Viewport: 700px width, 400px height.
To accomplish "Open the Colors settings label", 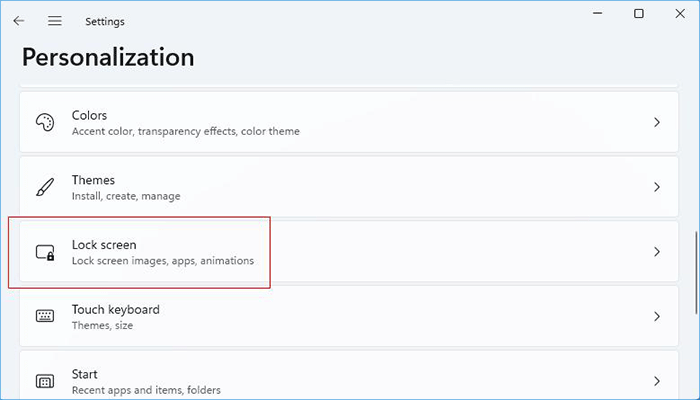I will (x=89, y=115).
